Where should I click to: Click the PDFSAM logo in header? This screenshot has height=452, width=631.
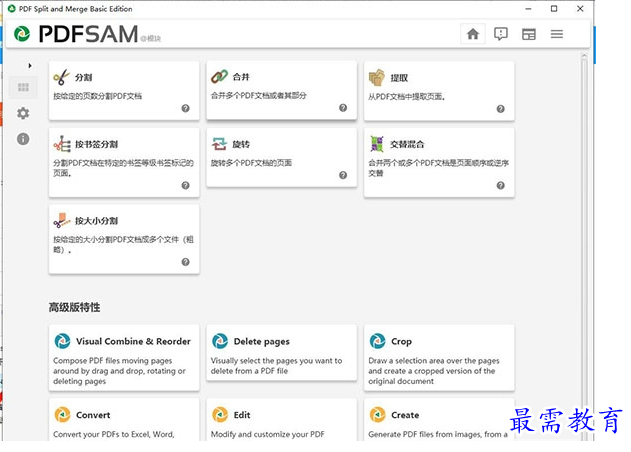[76, 34]
